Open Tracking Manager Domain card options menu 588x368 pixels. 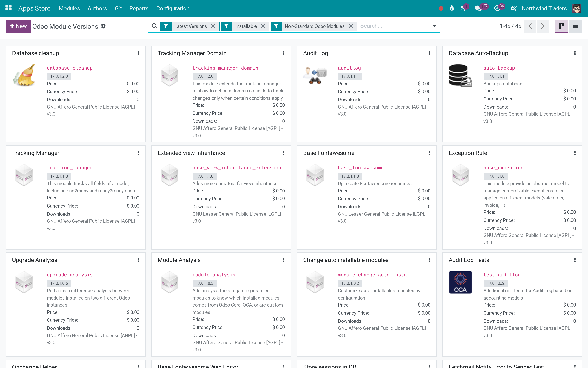pyautogui.click(x=284, y=53)
